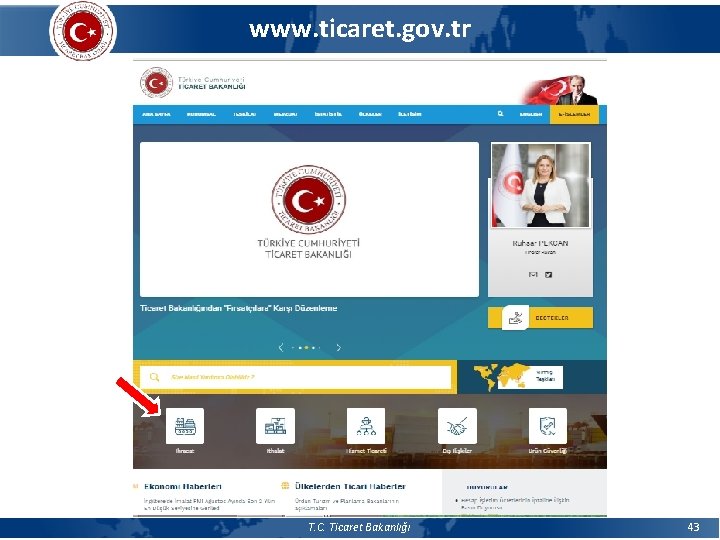Image resolution: width=720 pixels, height=540 pixels.
Task: Open the ANA SAYFA menu item
Action: click(x=156, y=114)
